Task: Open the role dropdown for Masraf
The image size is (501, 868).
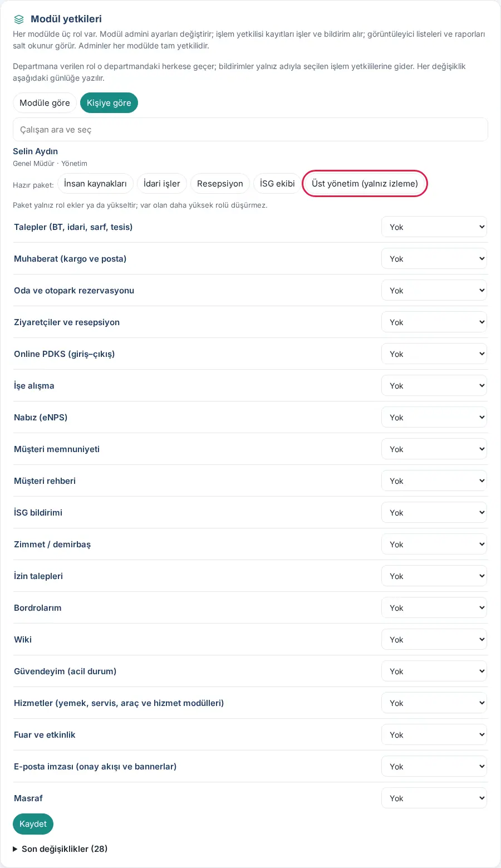Action: [434, 798]
